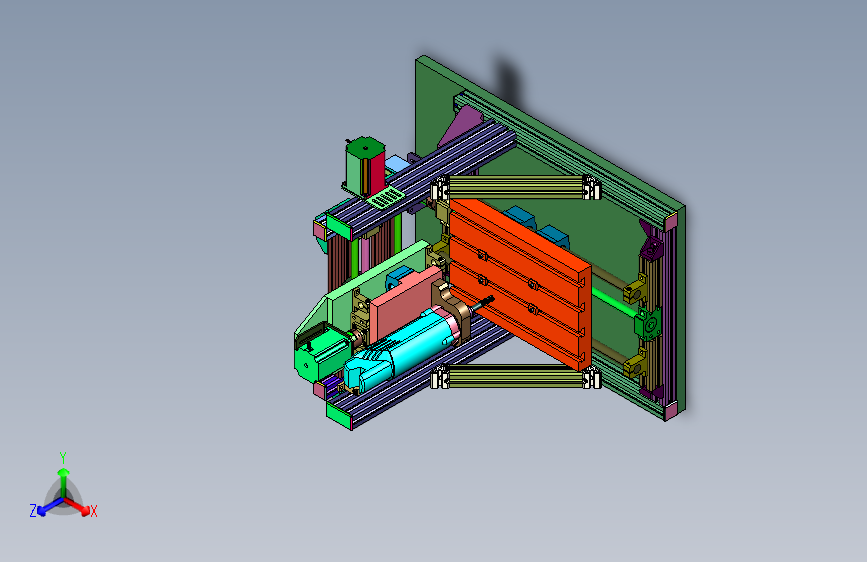Click the red X axis on triad
Image resolution: width=867 pixels, height=562 pixels.
pyautogui.click(x=77, y=506)
